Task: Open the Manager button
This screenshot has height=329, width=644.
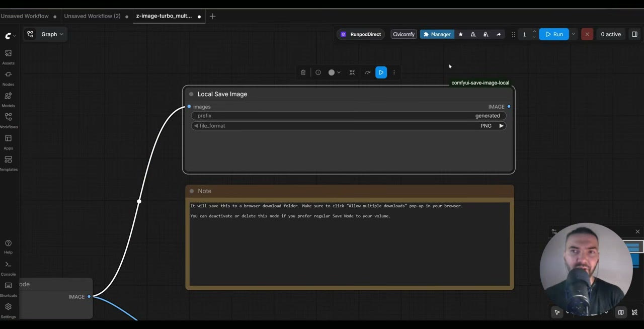Action: point(437,34)
